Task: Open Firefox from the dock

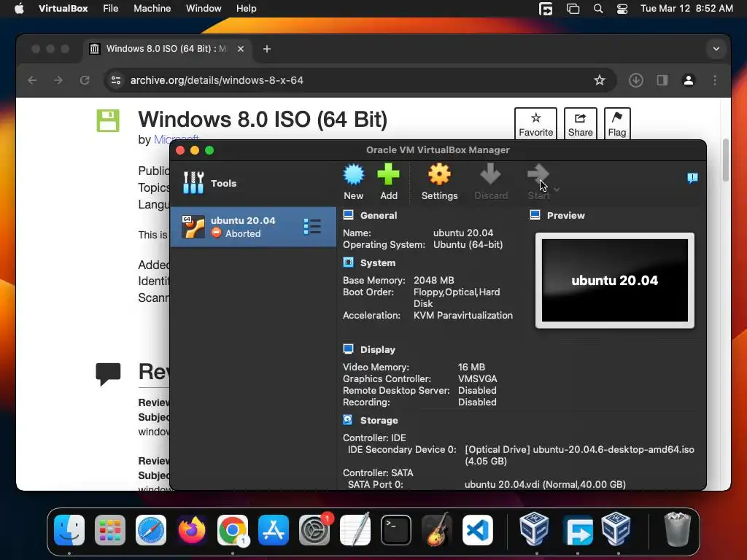Action: [x=192, y=530]
